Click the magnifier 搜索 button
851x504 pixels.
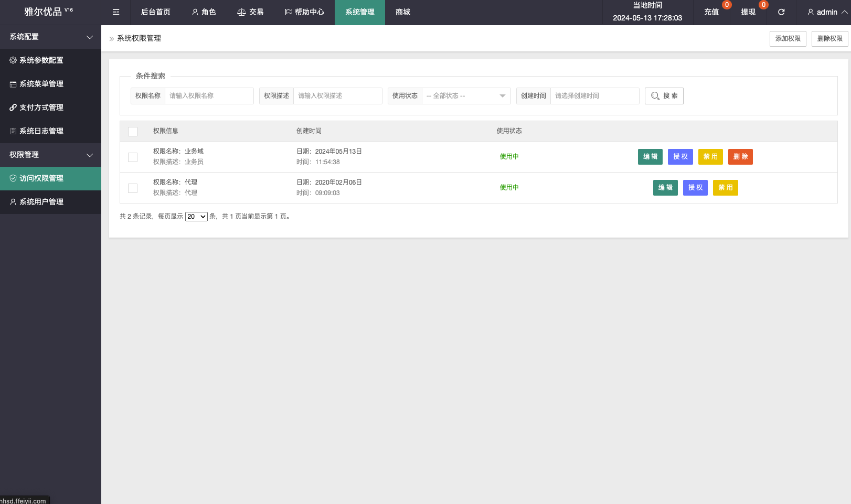click(x=664, y=96)
